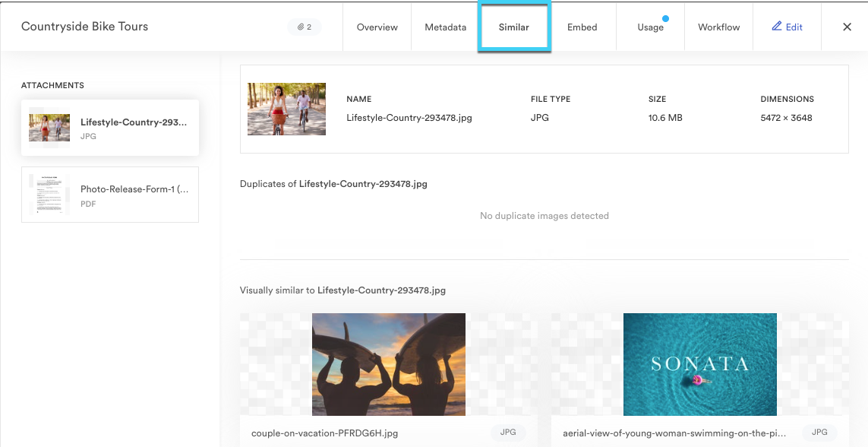Click the No duplicate images detected message
The width and height of the screenshot is (868, 447).
pyautogui.click(x=544, y=216)
